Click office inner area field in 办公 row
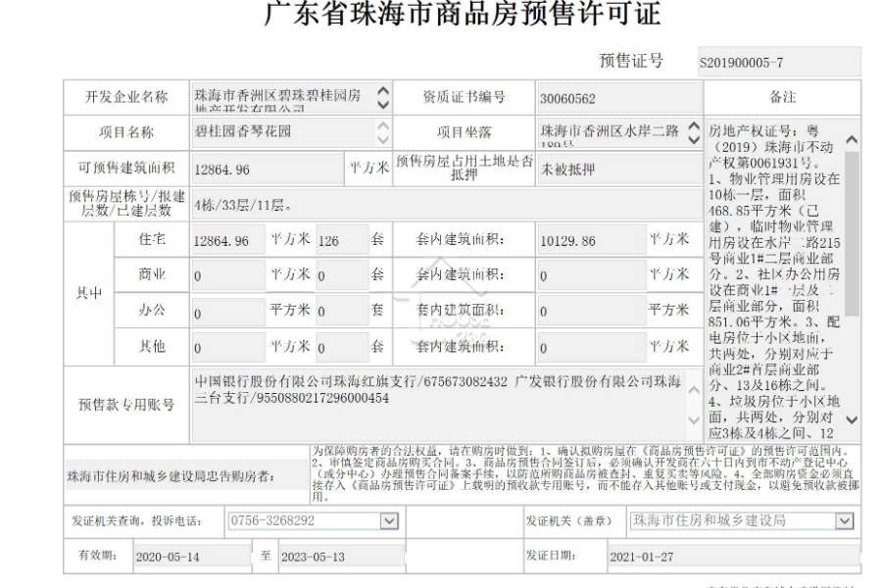The height and width of the screenshot is (588, 882). [x=592, y=312]
